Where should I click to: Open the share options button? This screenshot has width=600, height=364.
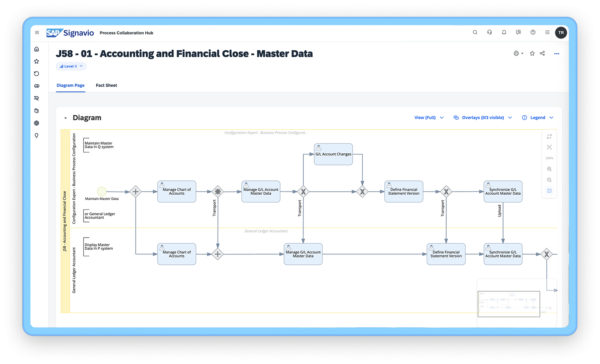click(x=542, y=53)
